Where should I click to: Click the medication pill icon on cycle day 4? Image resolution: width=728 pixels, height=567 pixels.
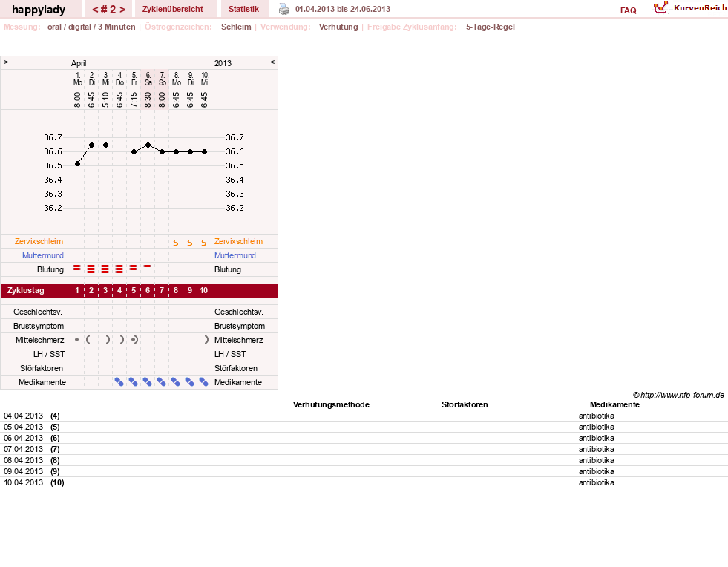coord(119,382)
